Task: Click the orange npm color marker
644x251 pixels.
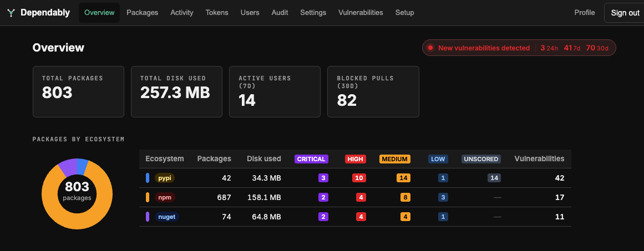Action: 148,197
